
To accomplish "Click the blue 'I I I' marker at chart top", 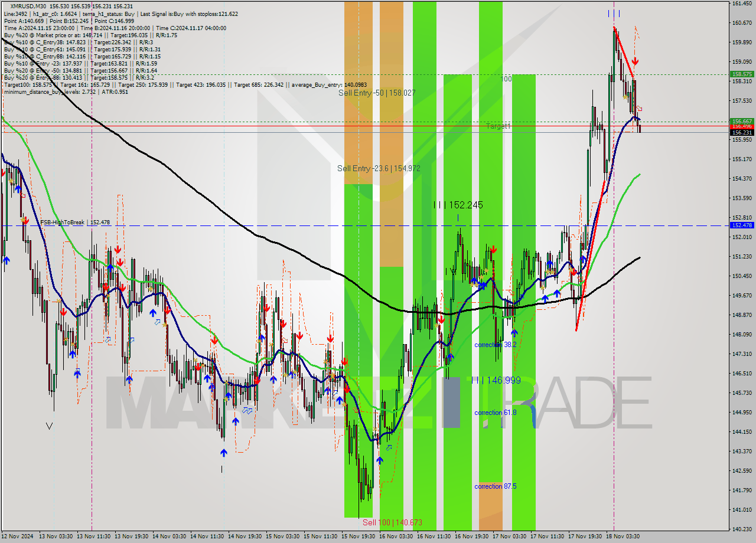I will [x=614, y=13].
